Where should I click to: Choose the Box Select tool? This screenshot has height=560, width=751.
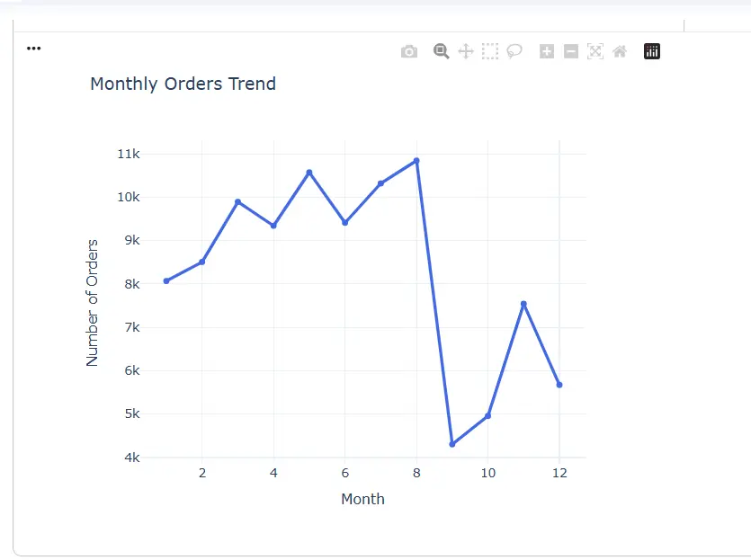490,51
